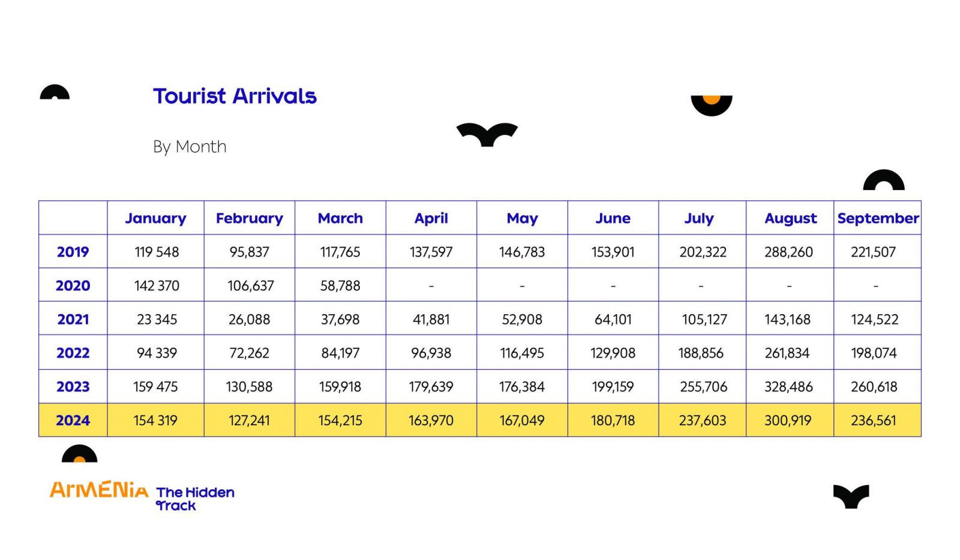Click the black semicircle left of the title
The width and height of the screenshot is (960, 560).
point(55,93)
